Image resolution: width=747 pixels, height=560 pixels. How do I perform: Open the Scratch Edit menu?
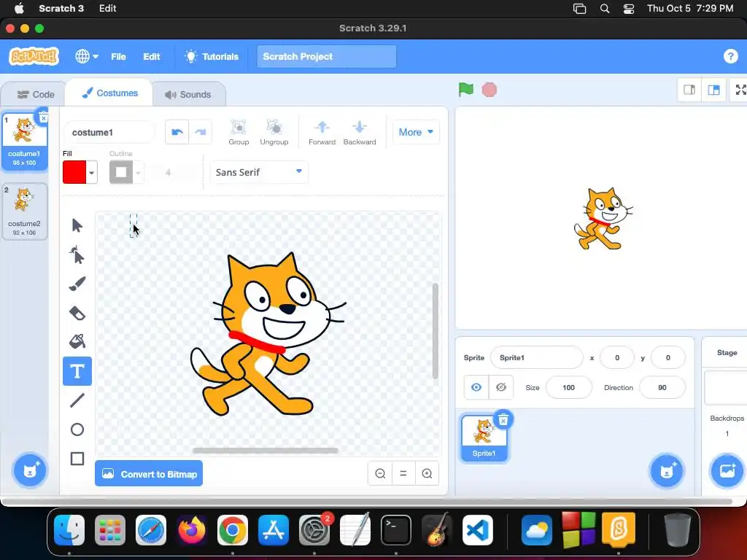click(152, 56)
